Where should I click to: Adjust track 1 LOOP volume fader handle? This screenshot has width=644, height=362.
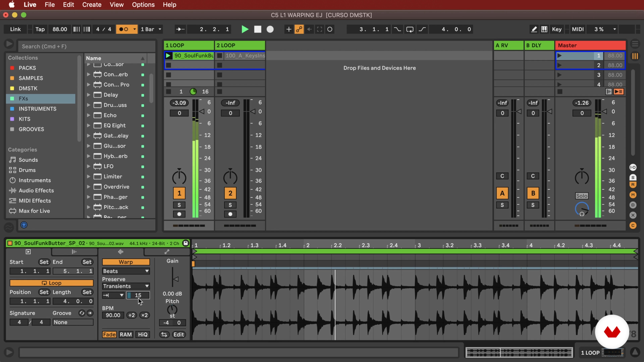point(201,111)
